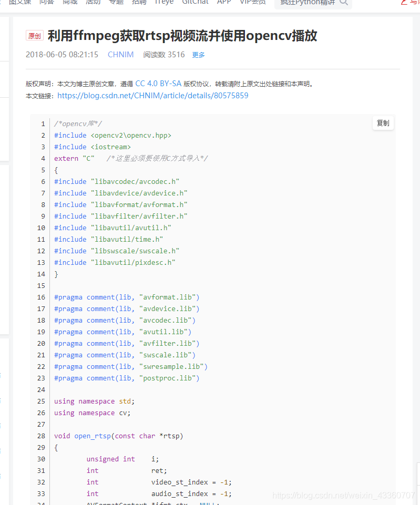
Task: Click the libavutil/avutil.h include line
Action: [112, 228]
